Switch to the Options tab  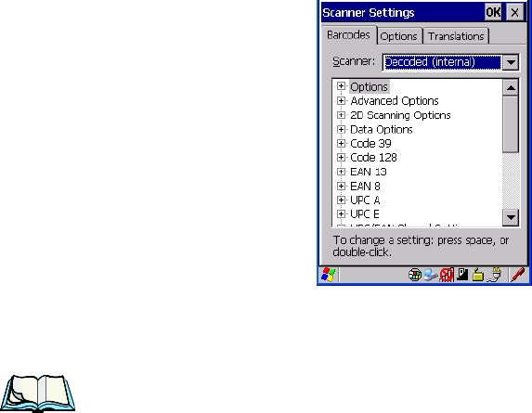click(x=398, y=36)
